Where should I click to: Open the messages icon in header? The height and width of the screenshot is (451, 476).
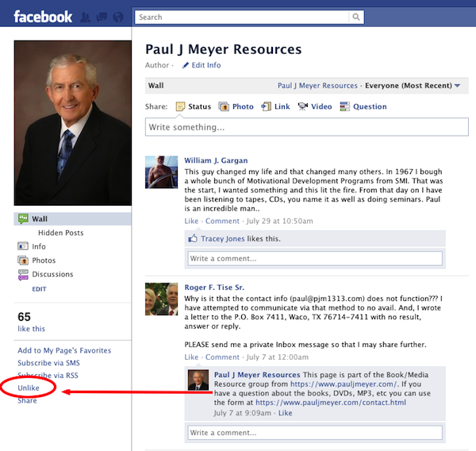(x=102, y=17)
